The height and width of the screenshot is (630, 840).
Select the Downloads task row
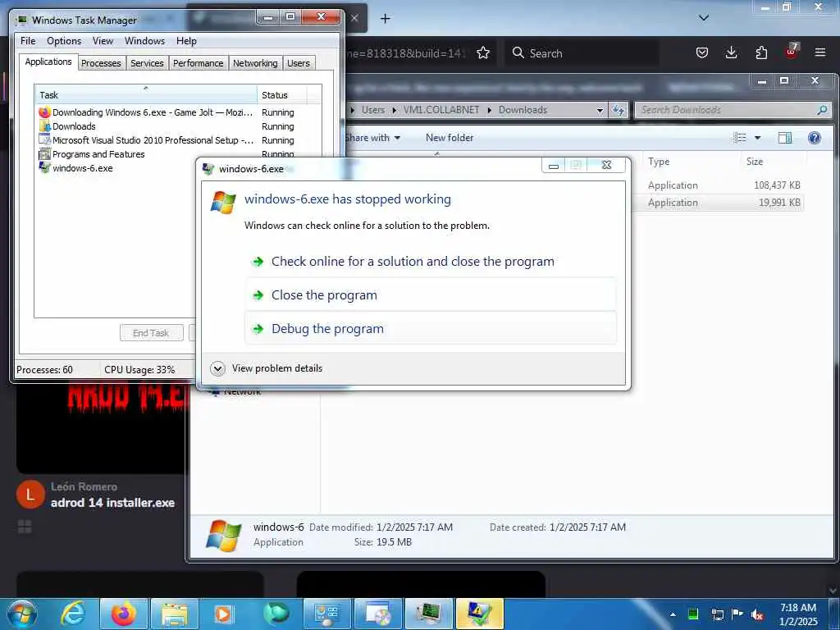178,126
